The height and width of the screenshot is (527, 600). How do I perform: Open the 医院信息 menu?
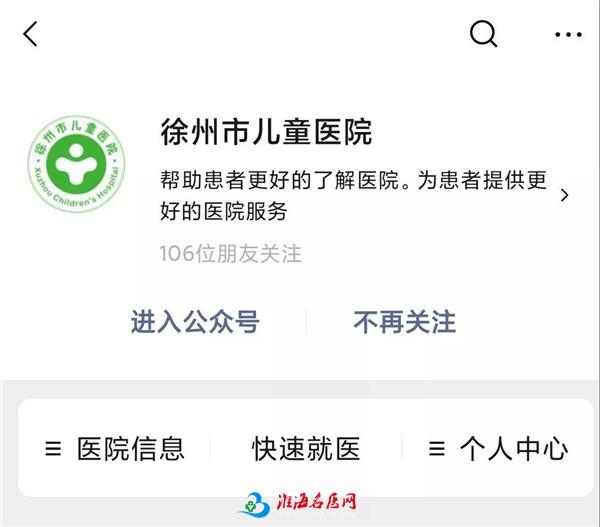pyautogui.click(x=115, y=448)
